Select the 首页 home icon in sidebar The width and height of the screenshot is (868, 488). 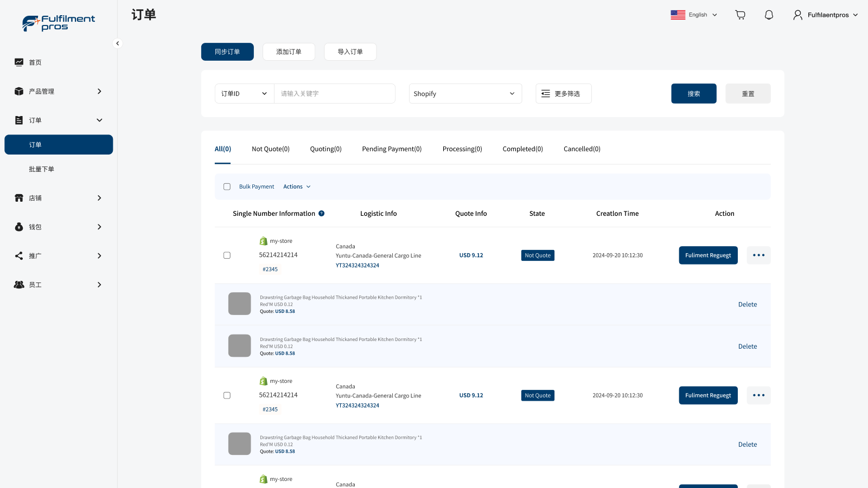(x=19, y=62)
